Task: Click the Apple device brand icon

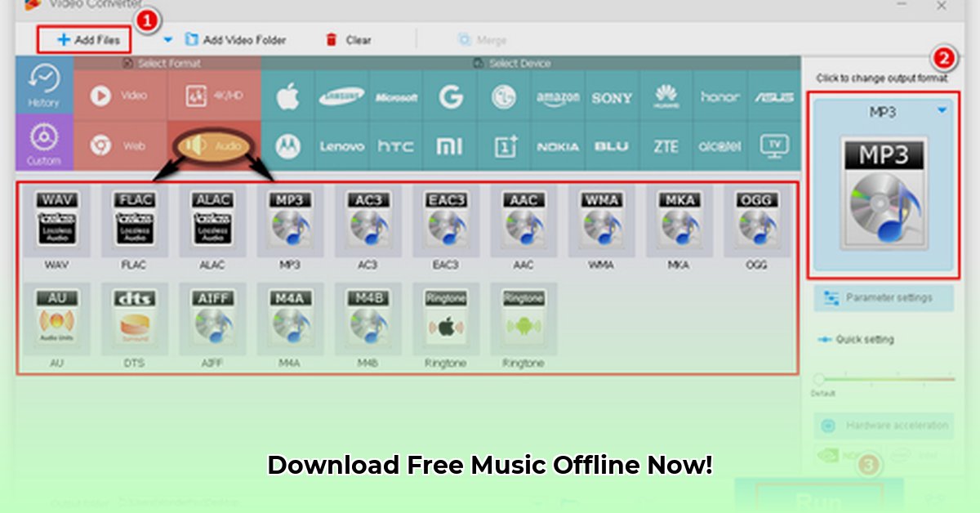Action: tap(287, 97)
